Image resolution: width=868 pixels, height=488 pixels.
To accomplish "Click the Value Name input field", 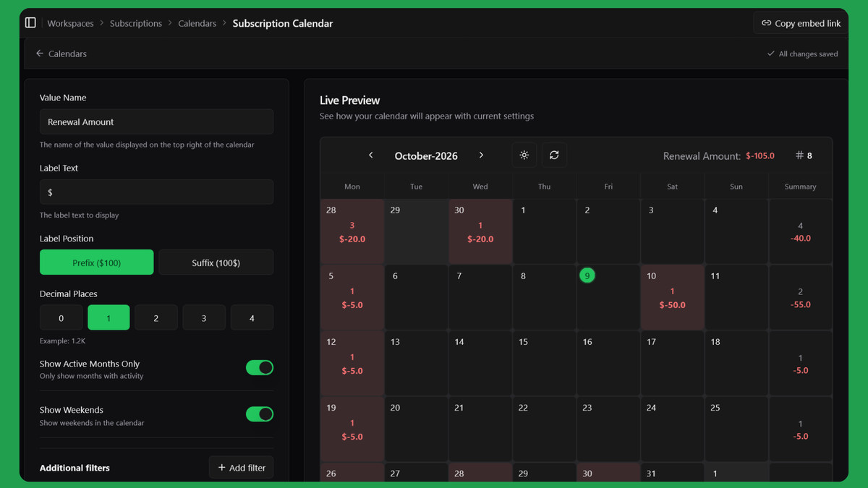I will click(156, 121).
